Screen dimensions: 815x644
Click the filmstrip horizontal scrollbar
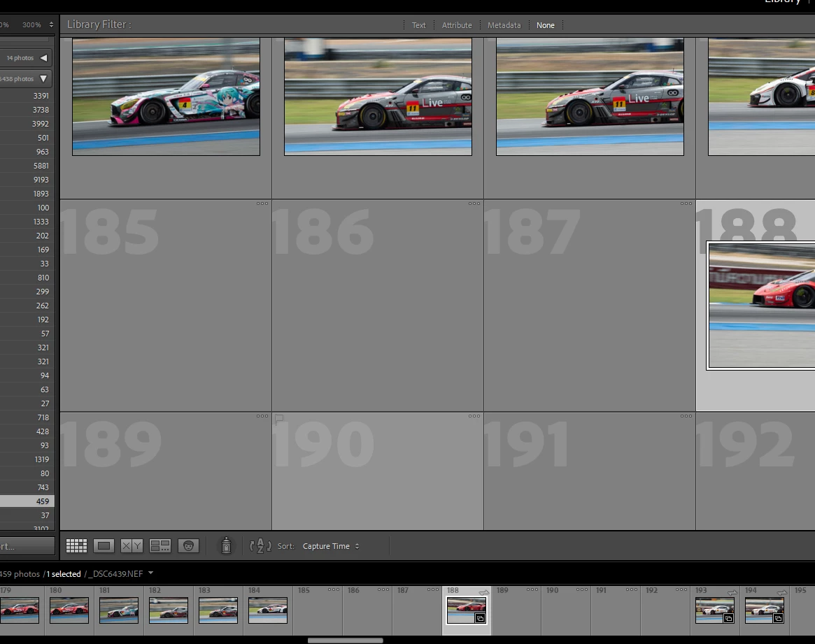345,641
